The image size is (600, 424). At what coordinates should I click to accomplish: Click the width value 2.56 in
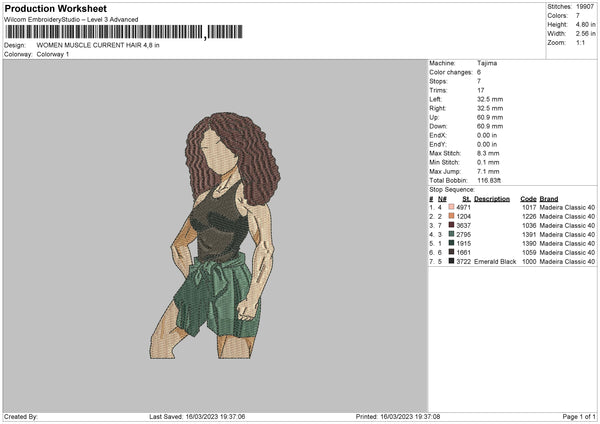tap(585, 34)
